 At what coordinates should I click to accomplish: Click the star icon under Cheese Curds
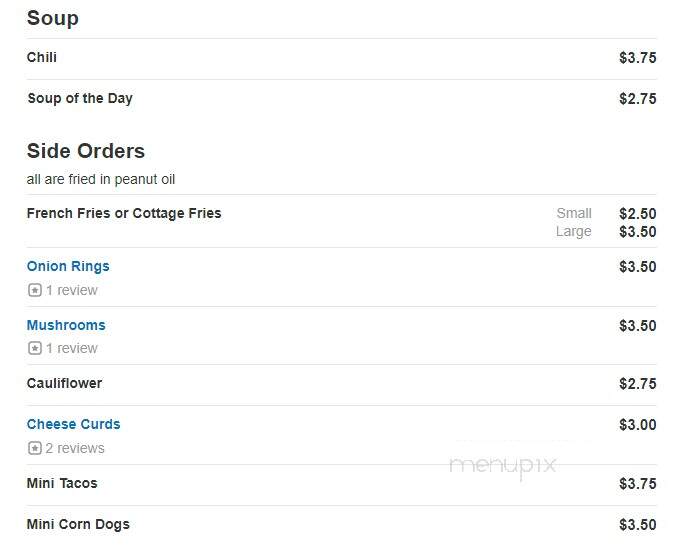click(35, 448)
